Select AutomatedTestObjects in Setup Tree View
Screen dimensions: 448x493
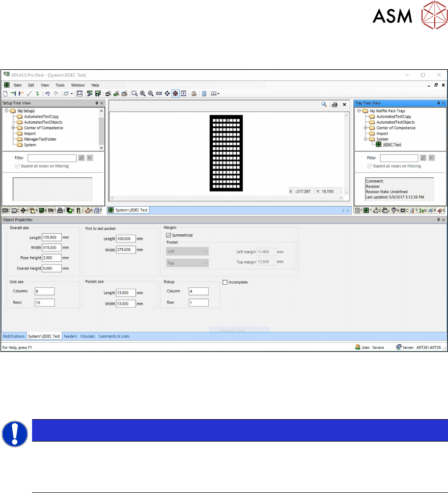coord(43,122)
